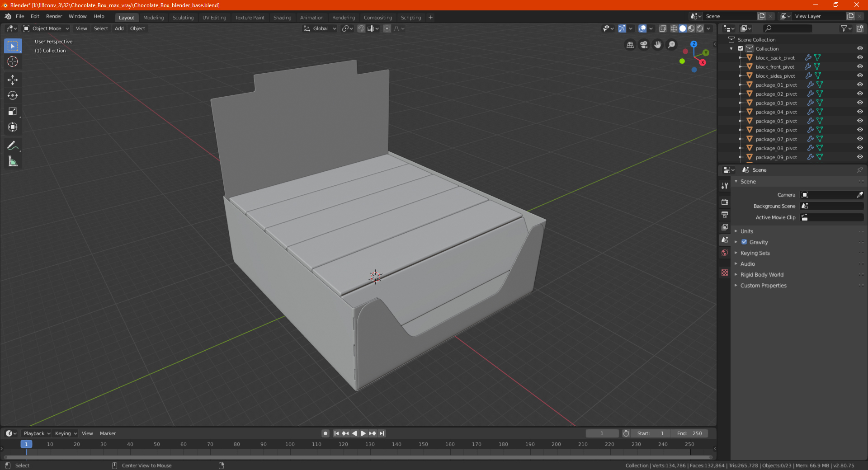This screenshot has height=470, width=868.
Task: Switch to the Shading workspace tab
Action: click(282, 18)
